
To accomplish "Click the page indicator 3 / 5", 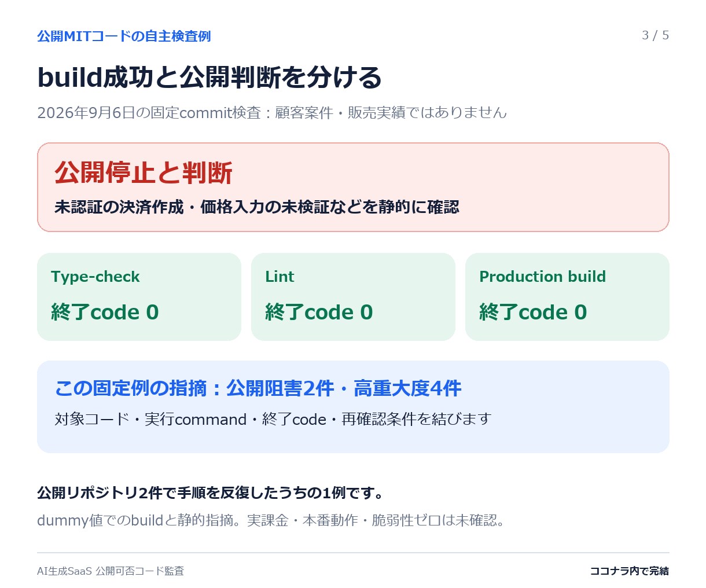I will 655,35.
